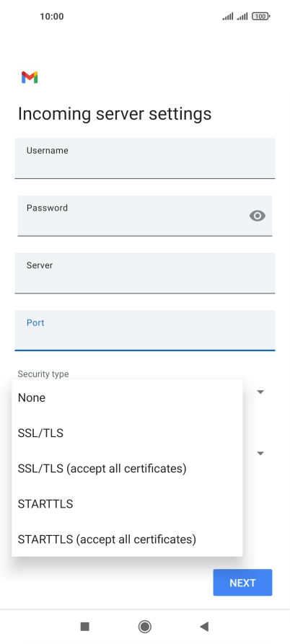Screen dimensions: 290x644
Task: Tap the Android home circle button
Action: tap(144, 627)
